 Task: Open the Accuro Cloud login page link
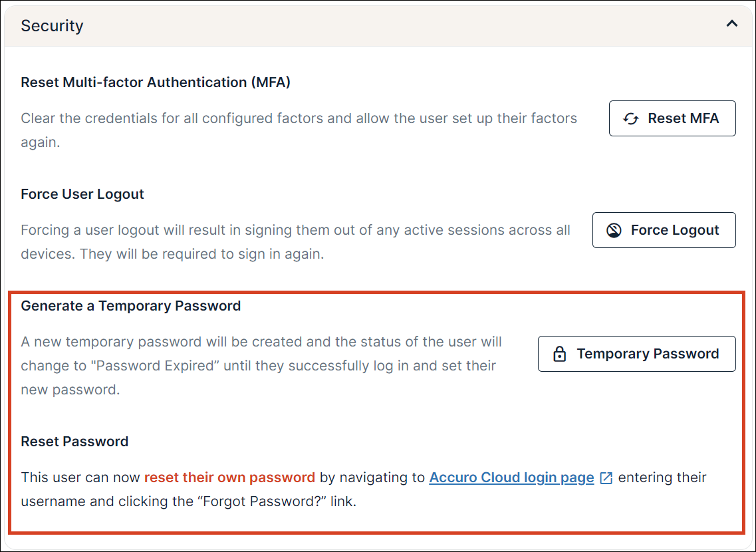click(x=511, y=478)
